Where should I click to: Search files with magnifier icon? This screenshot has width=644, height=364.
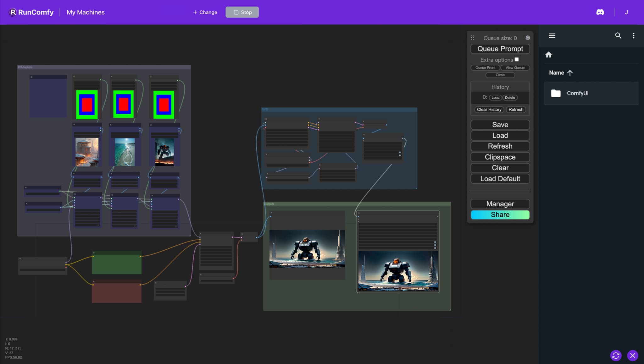coord(618,35)
